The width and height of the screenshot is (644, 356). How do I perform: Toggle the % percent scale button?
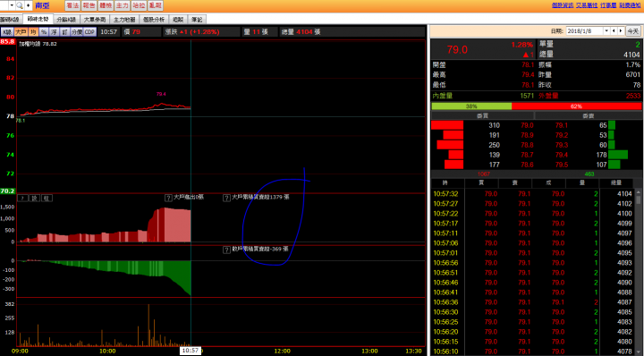(x=44, y=32)
